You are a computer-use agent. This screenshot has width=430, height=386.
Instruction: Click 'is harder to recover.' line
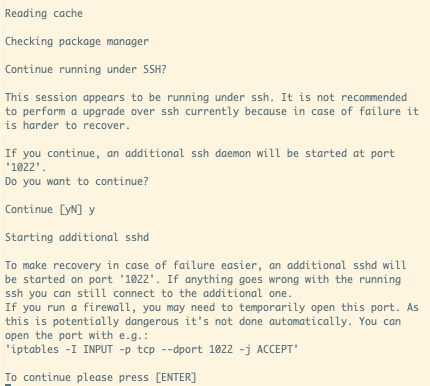[67, 125]
